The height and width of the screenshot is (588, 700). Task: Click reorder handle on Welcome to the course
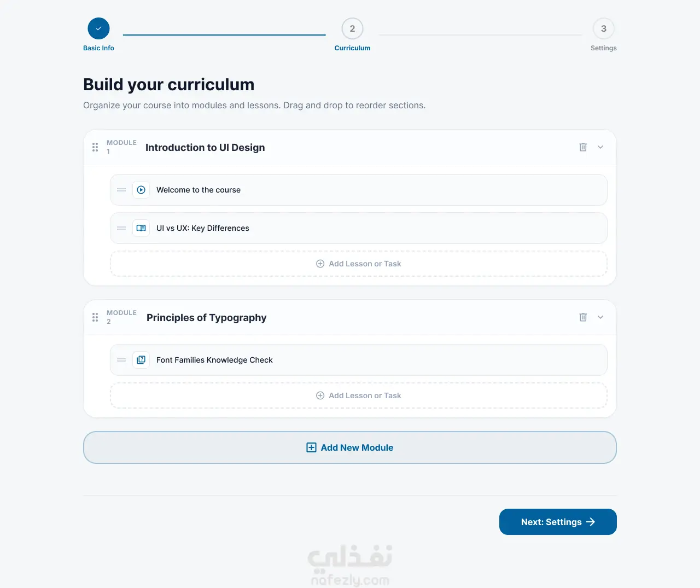click(121, 190)
